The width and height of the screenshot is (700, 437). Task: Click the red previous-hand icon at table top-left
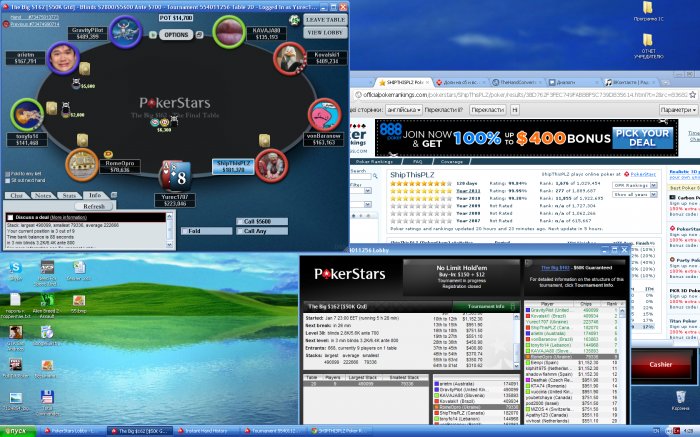(6, 24)
